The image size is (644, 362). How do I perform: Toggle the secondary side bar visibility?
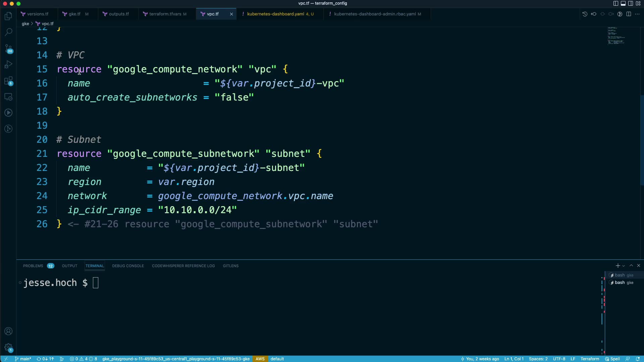tap(630, 3)
